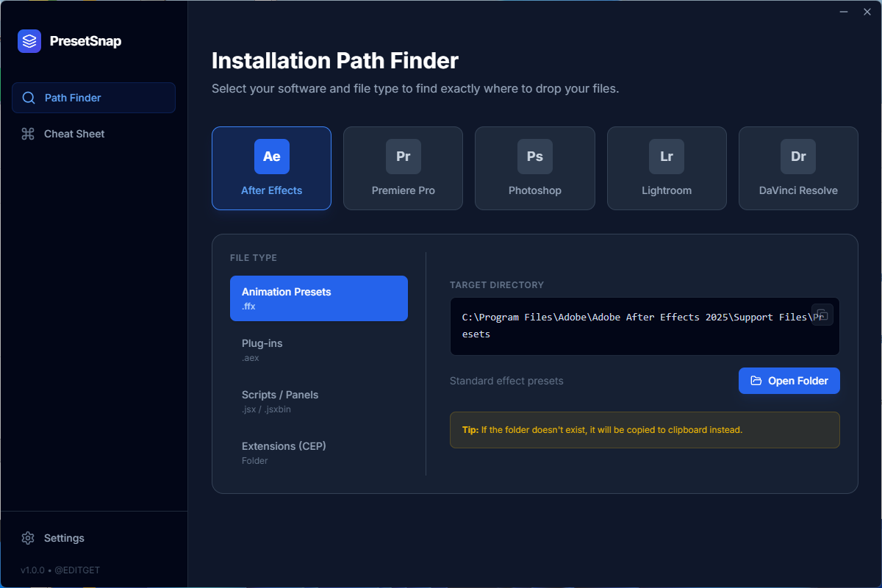Select Extensions (CEP) file type

[318, 453]
